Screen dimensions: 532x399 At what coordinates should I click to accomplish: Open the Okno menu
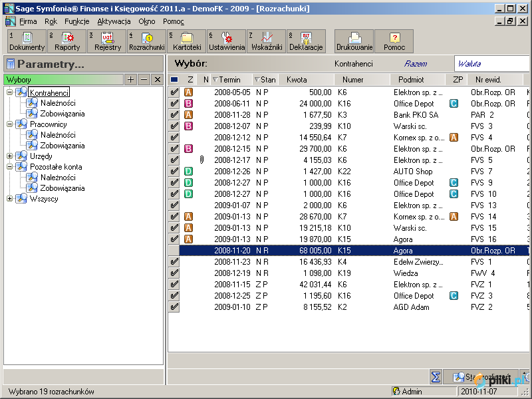pyautogui.click(x=147, y=21)
